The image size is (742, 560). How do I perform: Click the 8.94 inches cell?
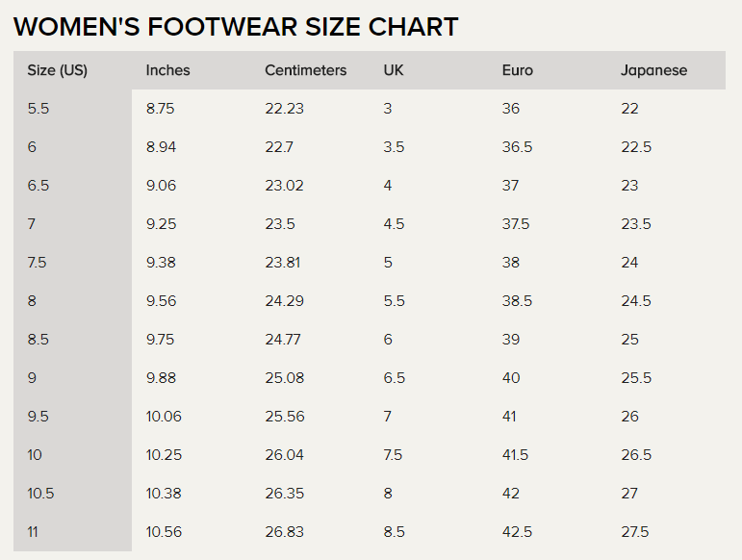pos(161,147)
